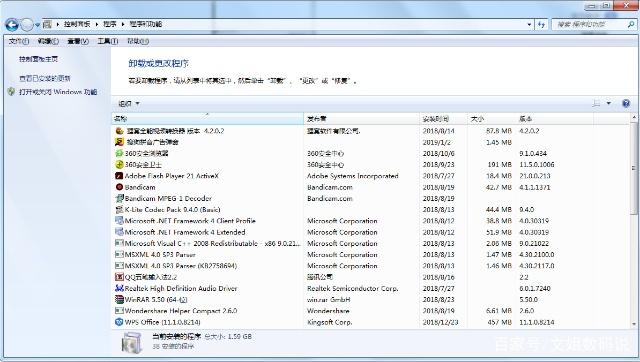Click 程序 in the breadcrumb

click(x=110, y=24)
